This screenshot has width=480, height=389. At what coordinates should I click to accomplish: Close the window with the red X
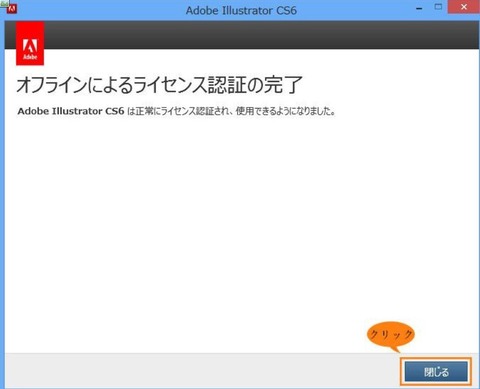[463, 7]
